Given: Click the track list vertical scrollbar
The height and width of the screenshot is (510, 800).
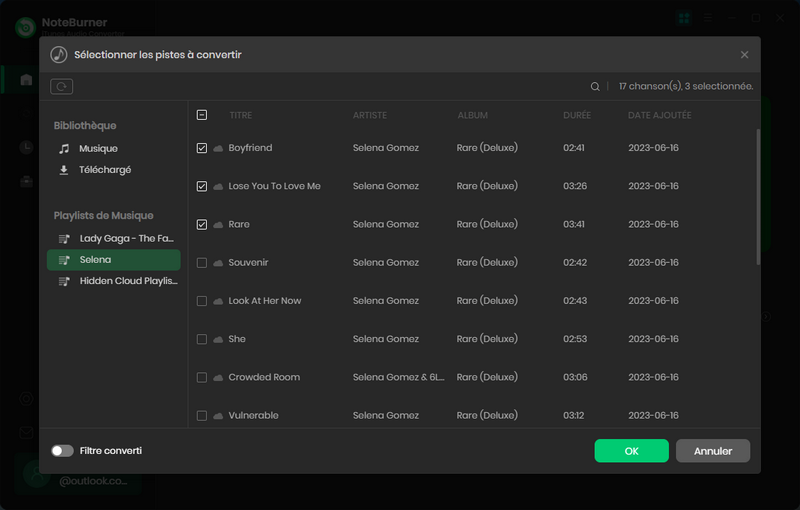Looking at the screenshot, I should [758, 196].
